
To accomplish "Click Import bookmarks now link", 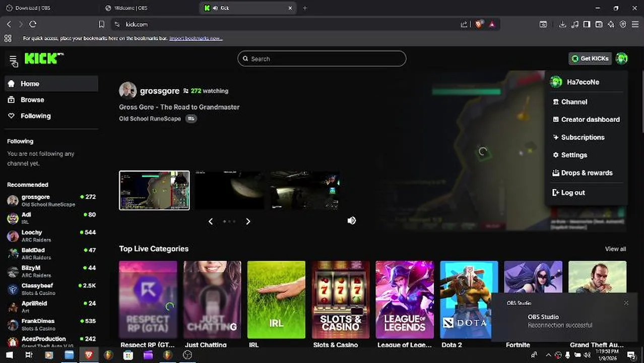I will click(196, 38).
